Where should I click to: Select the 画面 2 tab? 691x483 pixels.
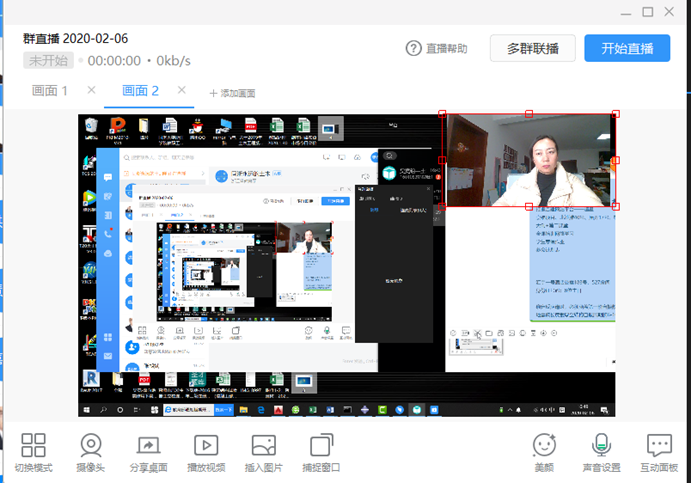click(140, 91)
